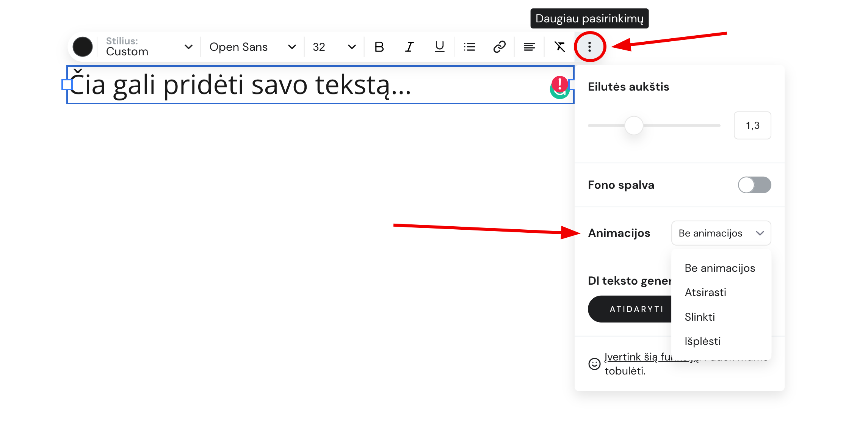Image resolution: width=868 pixels, height=423 pixels.
Task: Toggle bold formatting
Action: pos(379,46)
